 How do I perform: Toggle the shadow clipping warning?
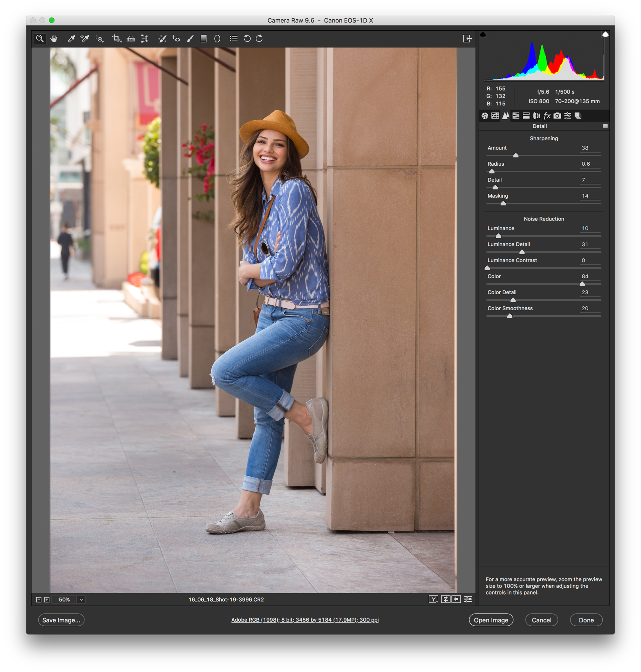pyautogui.click(x=483, y=34)
